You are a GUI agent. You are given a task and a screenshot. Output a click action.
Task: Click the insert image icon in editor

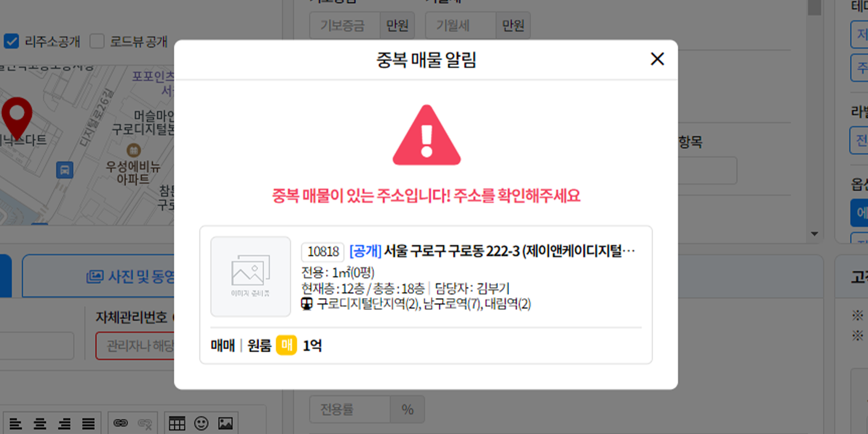(226, 423)
